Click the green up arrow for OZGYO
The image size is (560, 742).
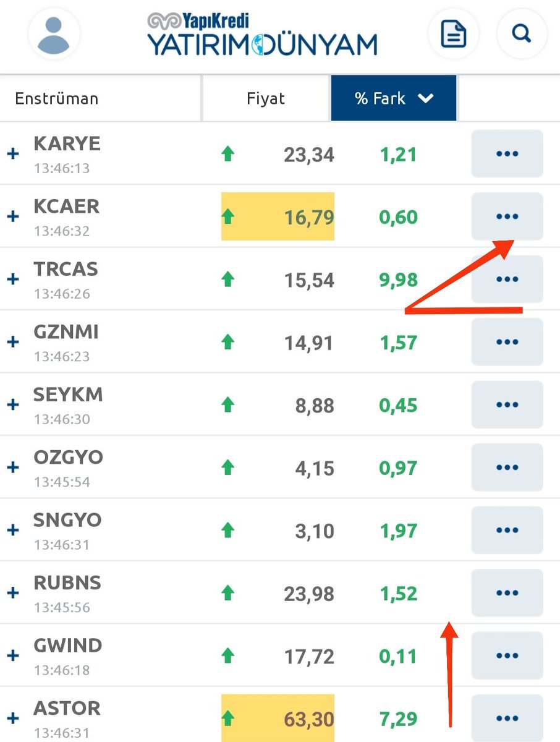[228, 467]
